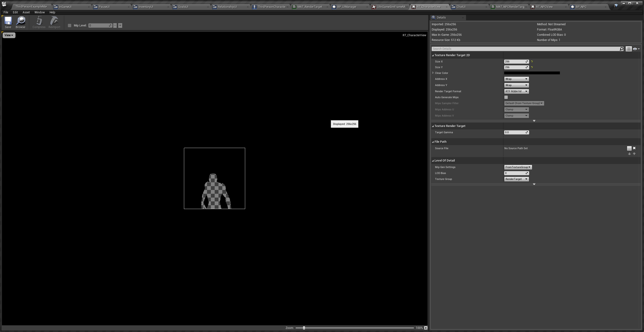Open the eye view options icon in Details
The image size is (644, 332).
coord(636,49)
